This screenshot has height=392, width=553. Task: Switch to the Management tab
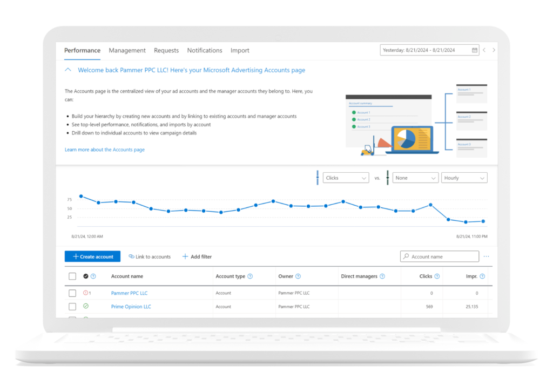click(x=127, y=50)
